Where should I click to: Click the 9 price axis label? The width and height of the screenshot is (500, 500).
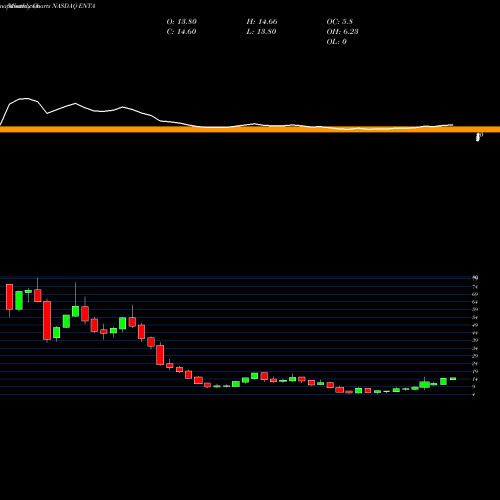tap(474, 387)
